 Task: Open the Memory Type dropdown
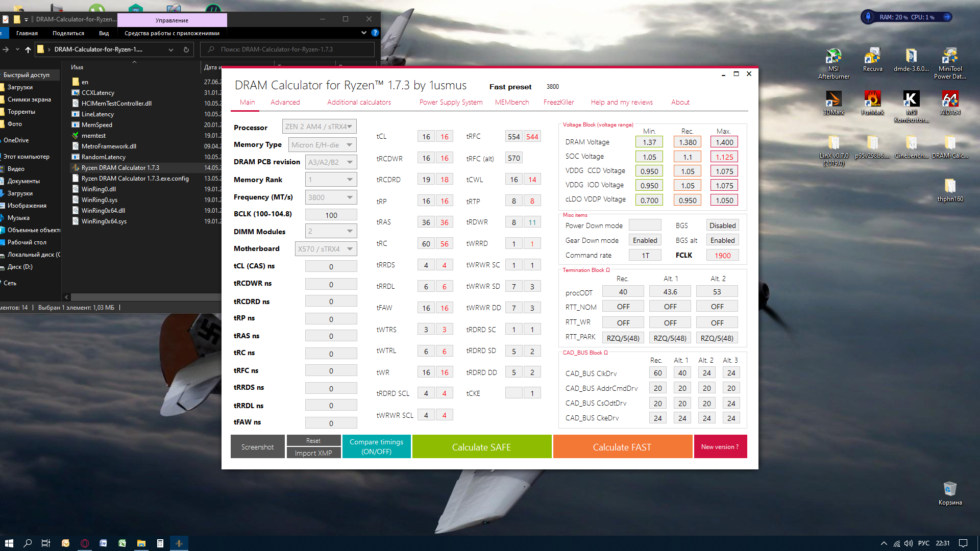tap(322, 145)
